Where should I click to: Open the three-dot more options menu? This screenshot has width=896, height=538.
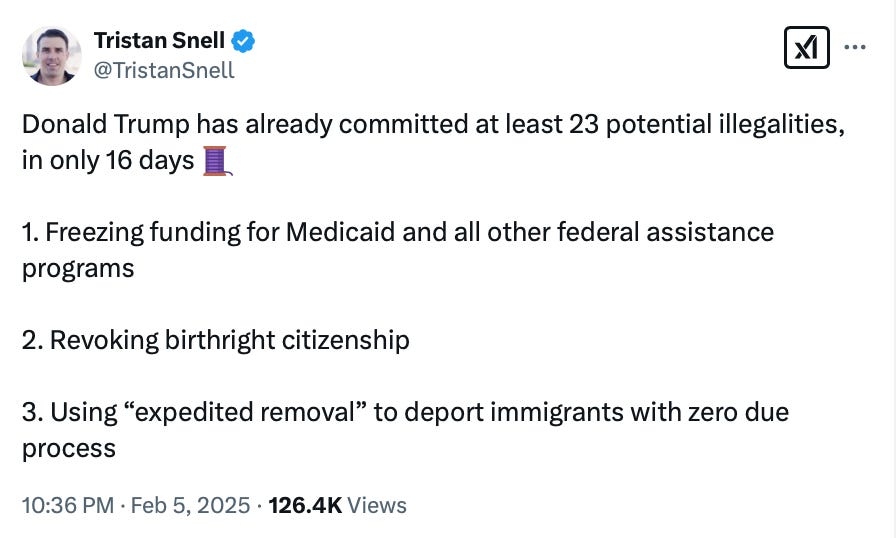855,47
